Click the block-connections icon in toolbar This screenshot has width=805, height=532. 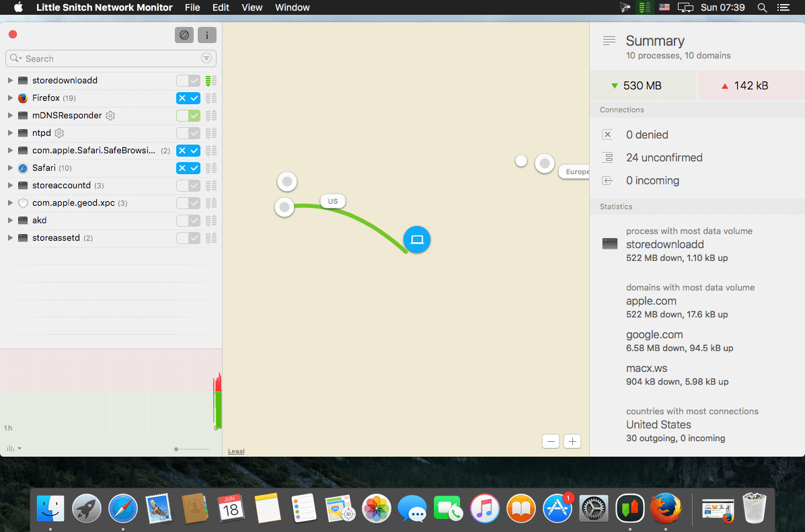[184, 35]
